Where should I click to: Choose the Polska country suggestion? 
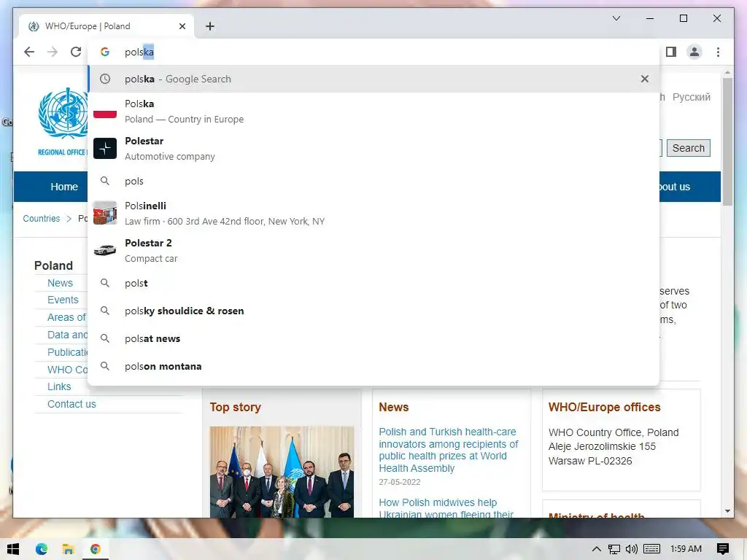tap(373, 112)
